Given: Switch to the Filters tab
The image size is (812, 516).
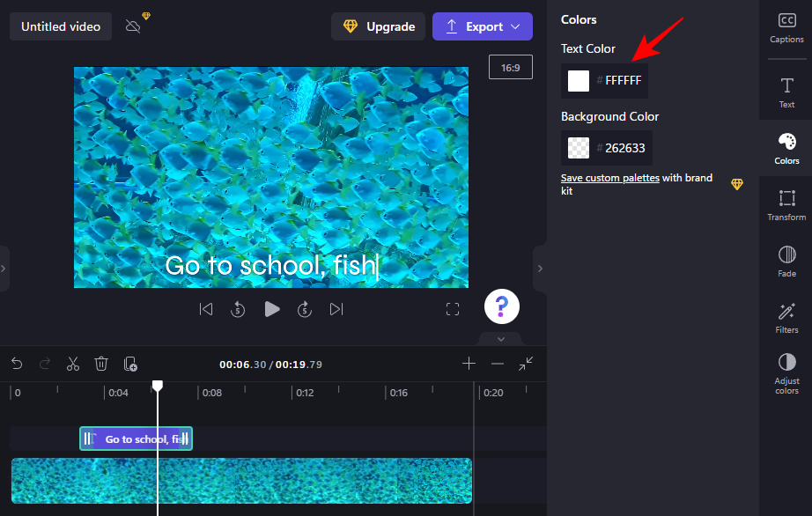Looking at the screenshot, I should point(786,318).
